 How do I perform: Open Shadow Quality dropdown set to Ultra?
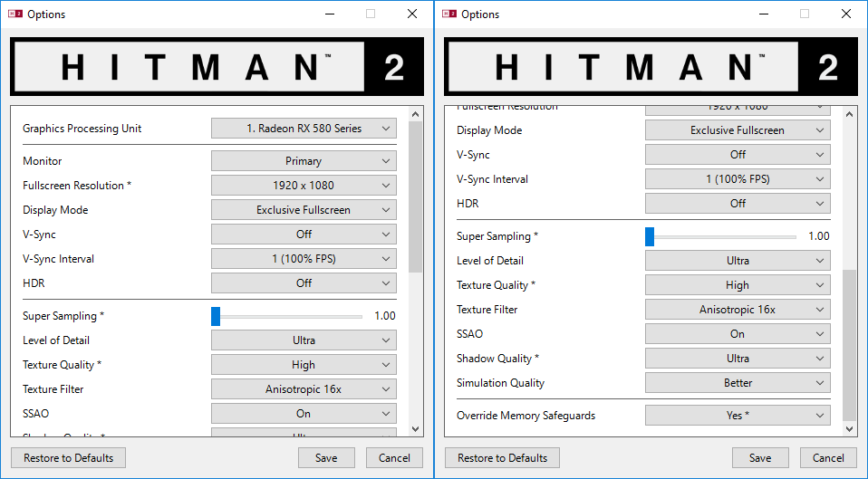click(738, 358)
